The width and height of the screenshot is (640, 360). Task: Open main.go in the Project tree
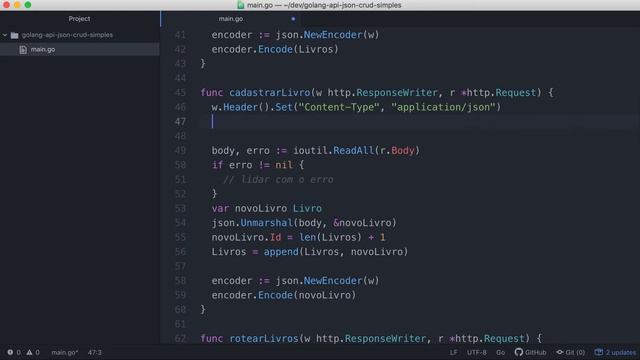(43, 49)
